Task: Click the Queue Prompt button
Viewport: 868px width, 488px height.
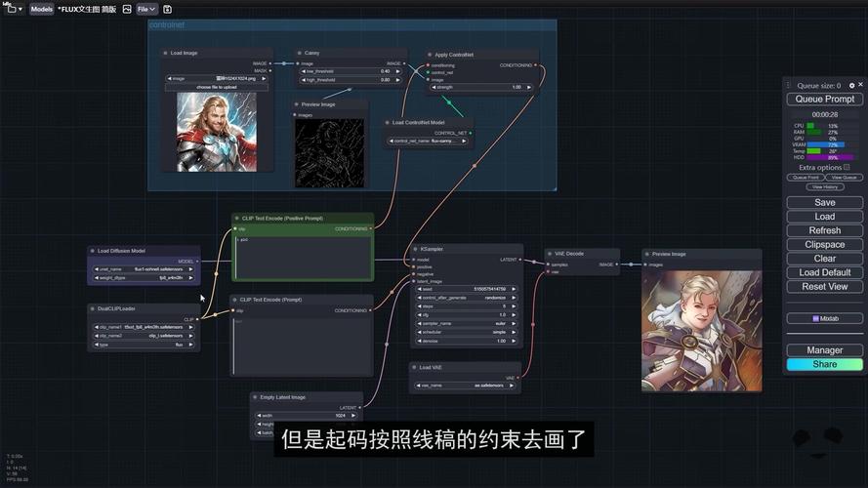Action: [824, 99]
